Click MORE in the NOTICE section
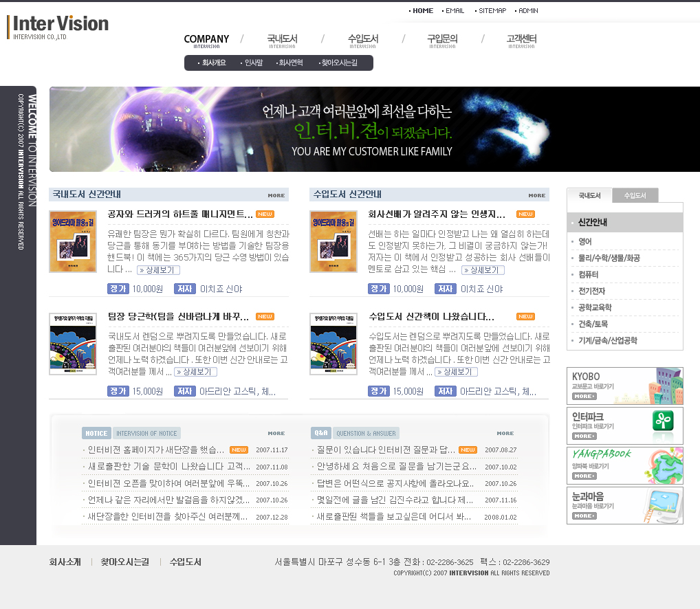Viewport: 700px width, 609px height. pos(276,433)
